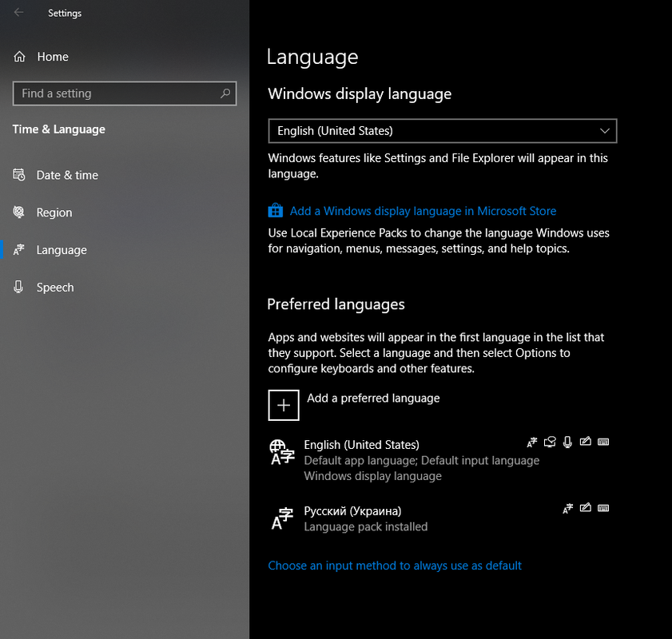
Task: Click the Region globe icon
Action: tap(19, 212)
